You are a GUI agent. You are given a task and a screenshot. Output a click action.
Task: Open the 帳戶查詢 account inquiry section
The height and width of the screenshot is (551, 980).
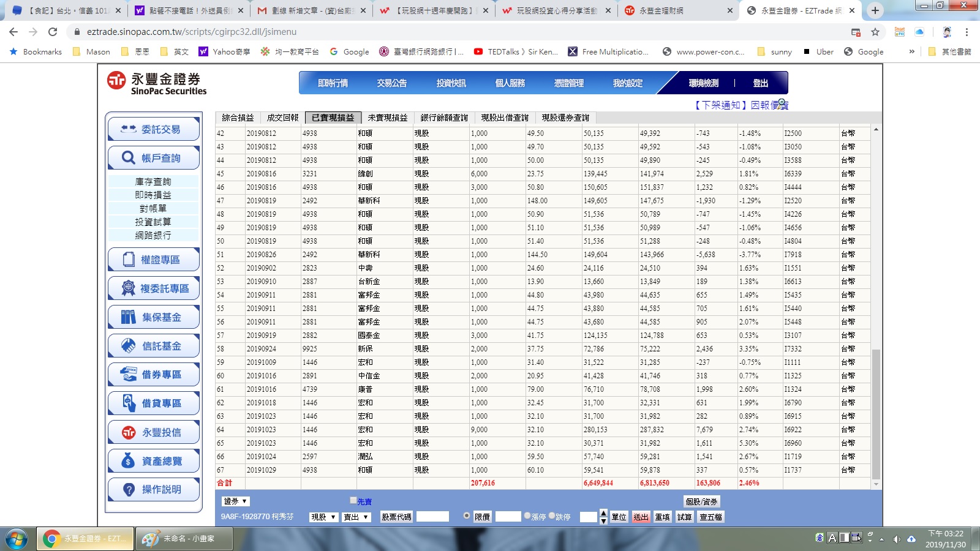(154, 158)
